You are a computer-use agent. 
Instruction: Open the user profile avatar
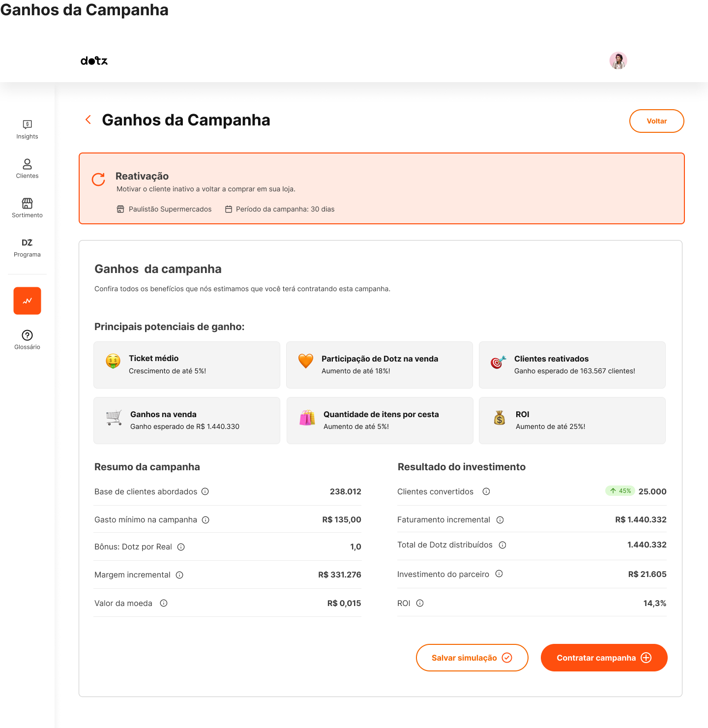[618, 61]
